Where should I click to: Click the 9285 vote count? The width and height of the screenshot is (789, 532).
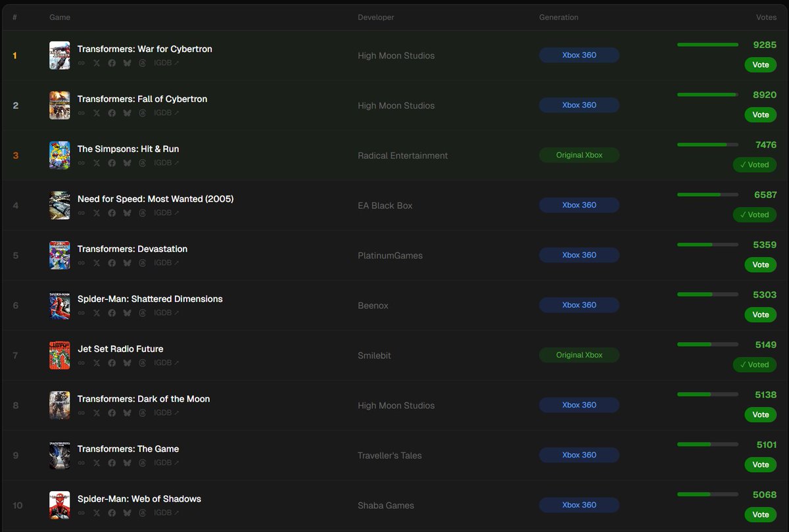click(x=765, y=45)
